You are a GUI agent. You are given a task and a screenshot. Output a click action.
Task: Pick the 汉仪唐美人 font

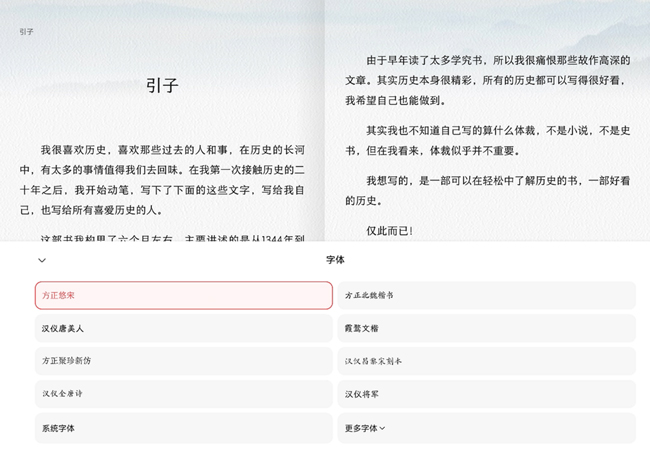184,328
